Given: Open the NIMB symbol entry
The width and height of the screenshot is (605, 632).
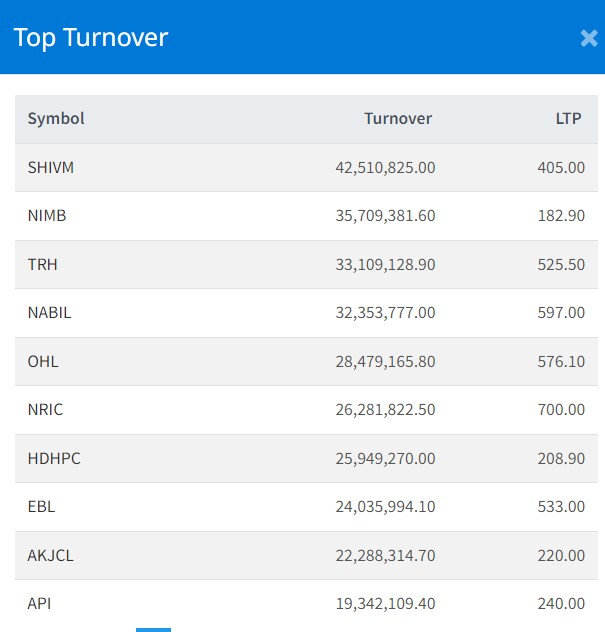Looking at the screenshot, I should [x=47, y=216].
